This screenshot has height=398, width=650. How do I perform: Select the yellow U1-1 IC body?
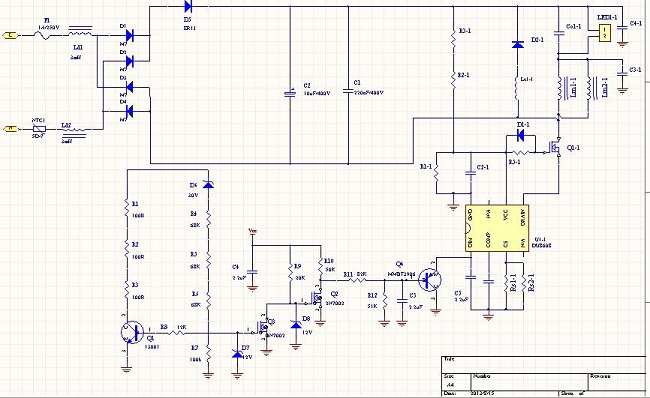(x=497, y=228)
